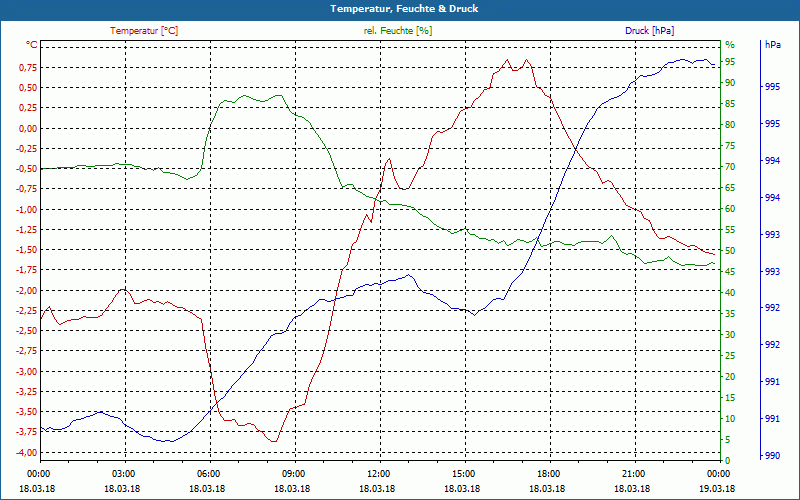The width and height of the screenshot is (800, 500).
Task: Click the "-1,50" temperature axis value
Action: (x=27, y=250)
